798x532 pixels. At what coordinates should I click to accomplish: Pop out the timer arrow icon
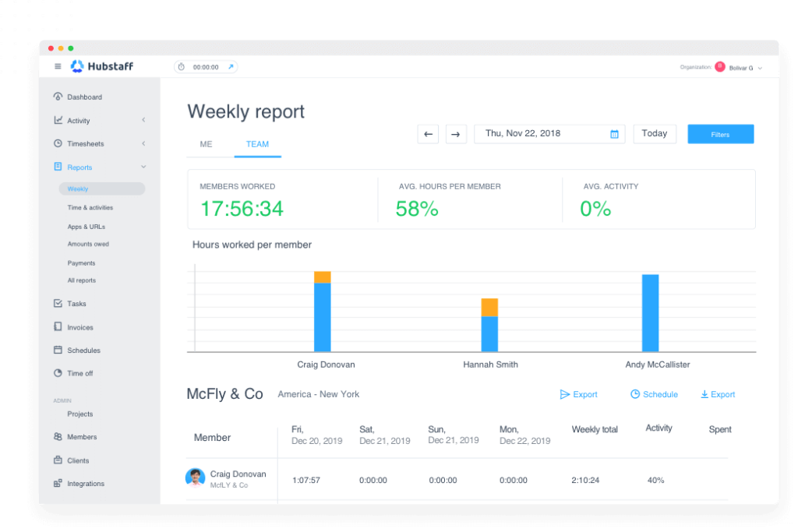click(231, 67)
